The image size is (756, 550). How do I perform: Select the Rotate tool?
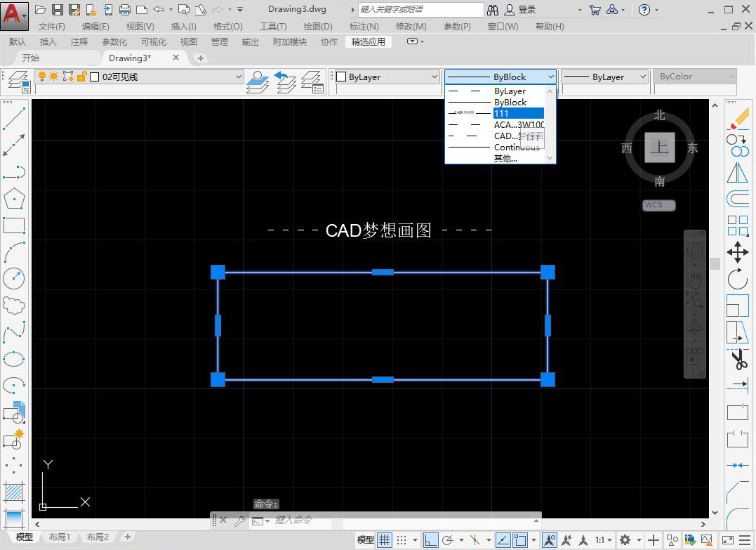[x=737, y=279]
